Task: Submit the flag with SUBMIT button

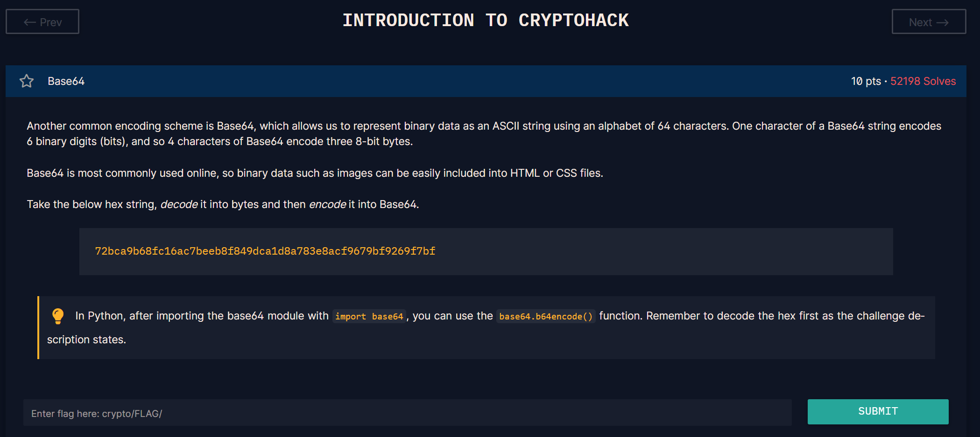Action: pyautogui.click(x=878, y=411)
